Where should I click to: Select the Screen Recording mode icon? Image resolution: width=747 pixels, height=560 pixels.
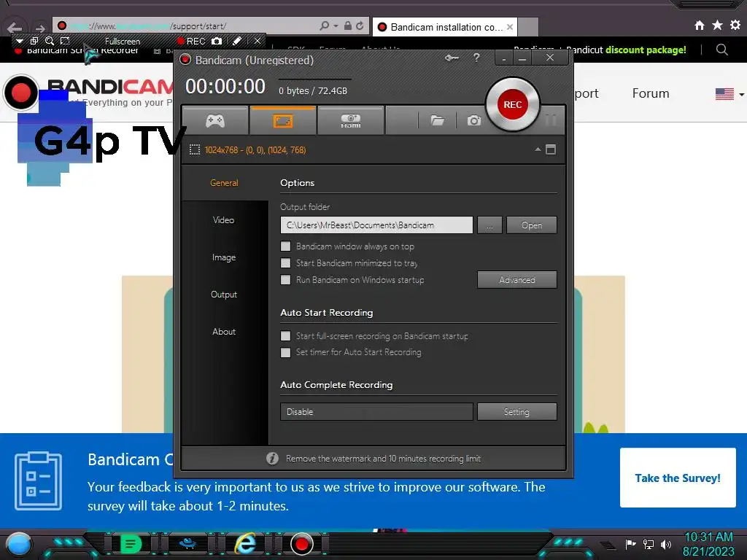283,121
